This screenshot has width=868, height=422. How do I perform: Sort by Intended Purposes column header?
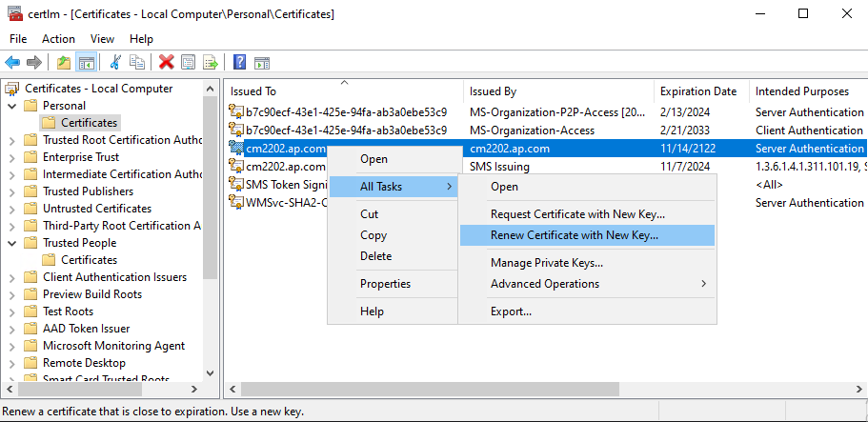pyautogui.click(x=807, y=91)
